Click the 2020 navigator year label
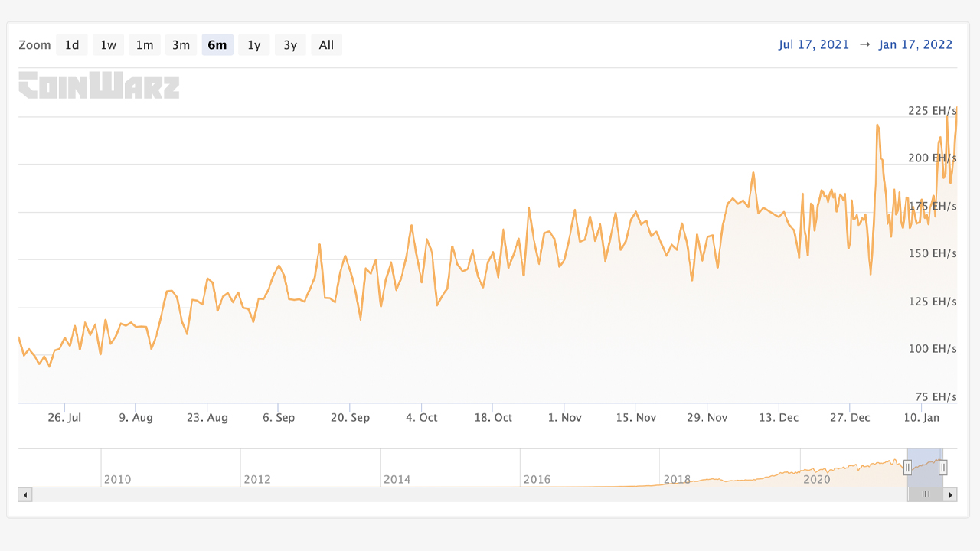The width and height of the screenshot is (980, 551). (817, 480)
